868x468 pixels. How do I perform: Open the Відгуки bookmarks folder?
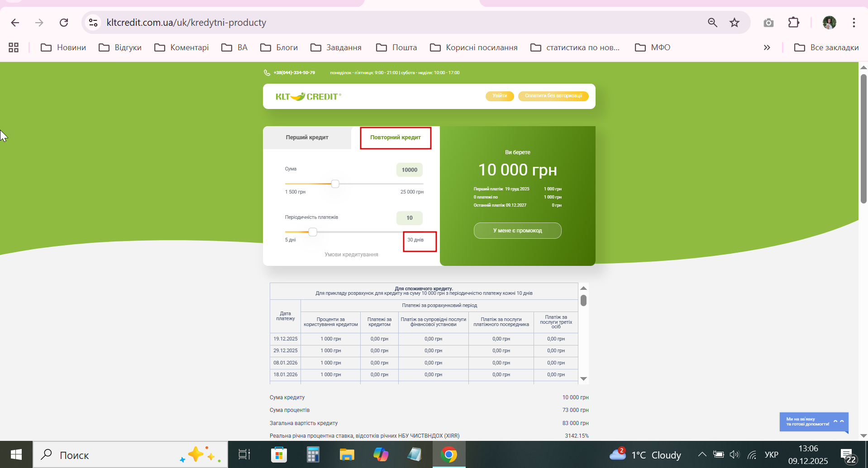(120, 47)
